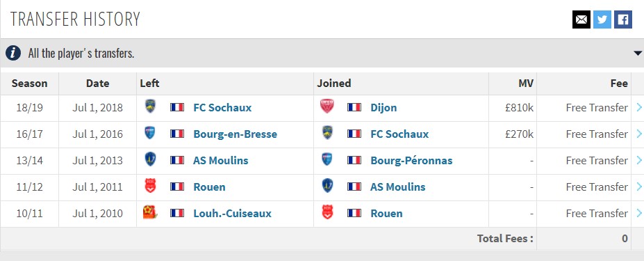644x261 pixels.
Task: Click AS Moulins crest in 13/14 row
Action: [150, 159]
